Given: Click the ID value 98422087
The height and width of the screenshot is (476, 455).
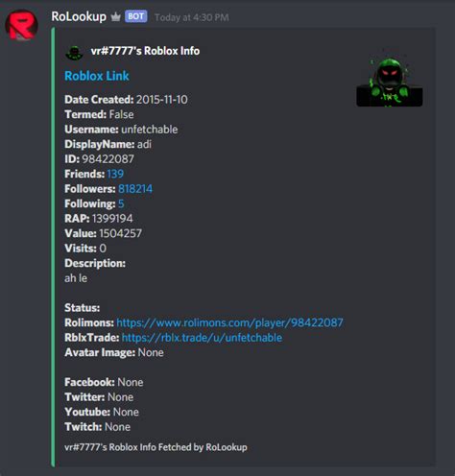Looking at the screenshot, I should click(x=108, y=159).
